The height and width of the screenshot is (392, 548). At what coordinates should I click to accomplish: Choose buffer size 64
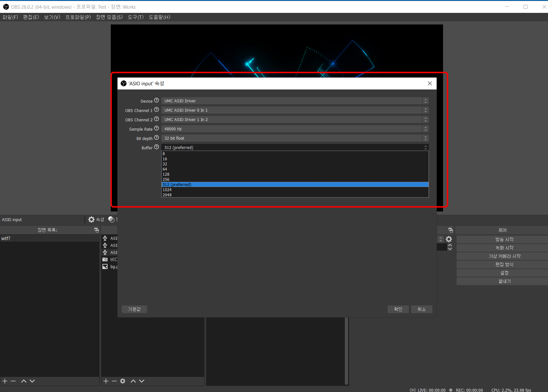[x=295, y=169]
